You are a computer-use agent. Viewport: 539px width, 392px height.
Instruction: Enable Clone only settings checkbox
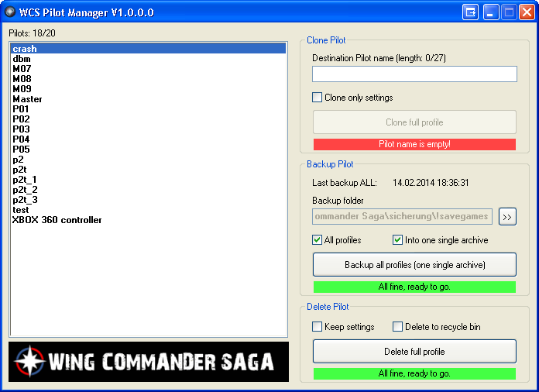317,98
